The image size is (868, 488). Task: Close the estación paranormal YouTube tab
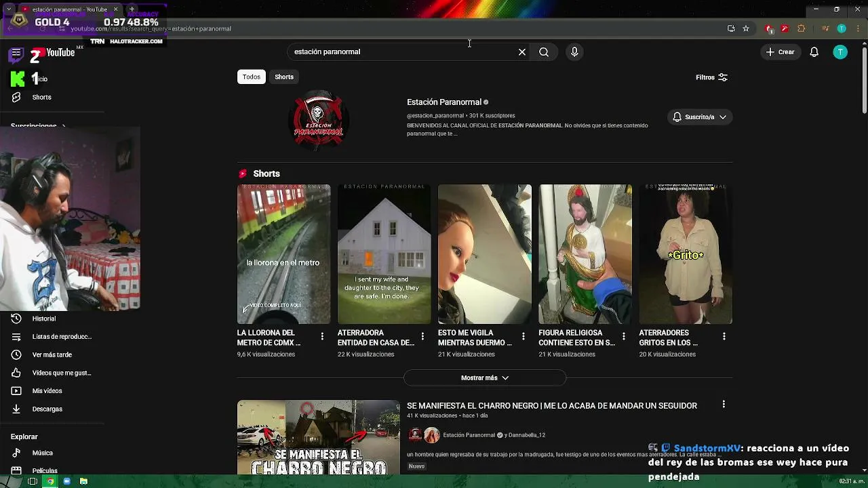115,9
